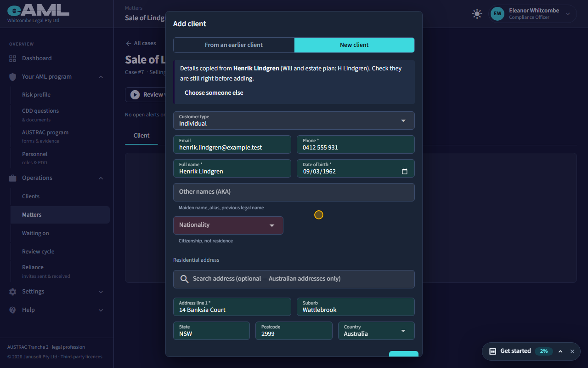Click the Search address field
This screenshot has width=588, height=368.
pos(294,279)
